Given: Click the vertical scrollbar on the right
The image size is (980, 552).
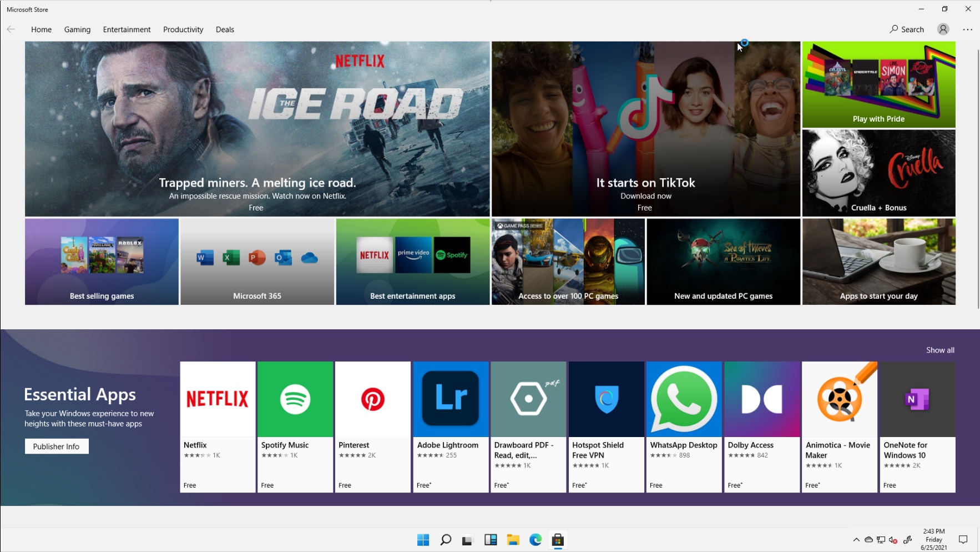Looking at the screenshot, I should (978, 178).
